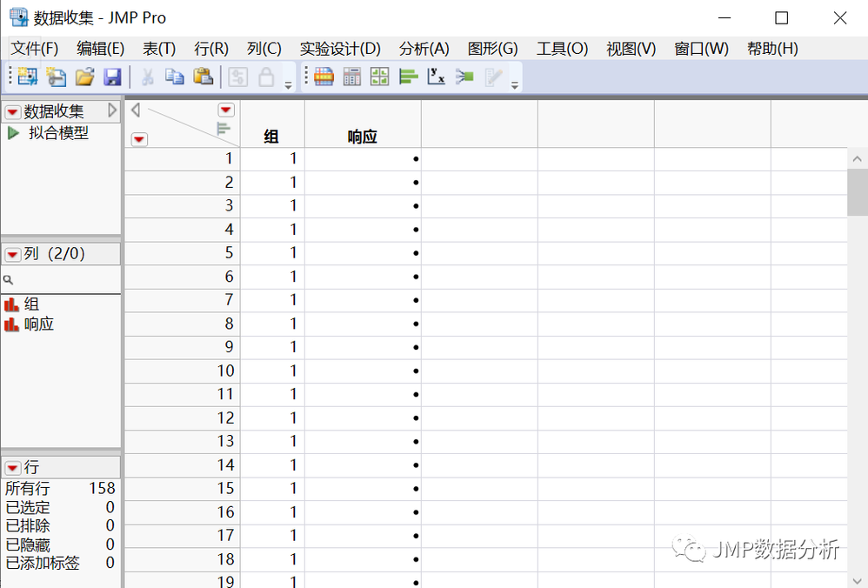
Task: Open the 帮助(H) menu
Action: [772, 49]
